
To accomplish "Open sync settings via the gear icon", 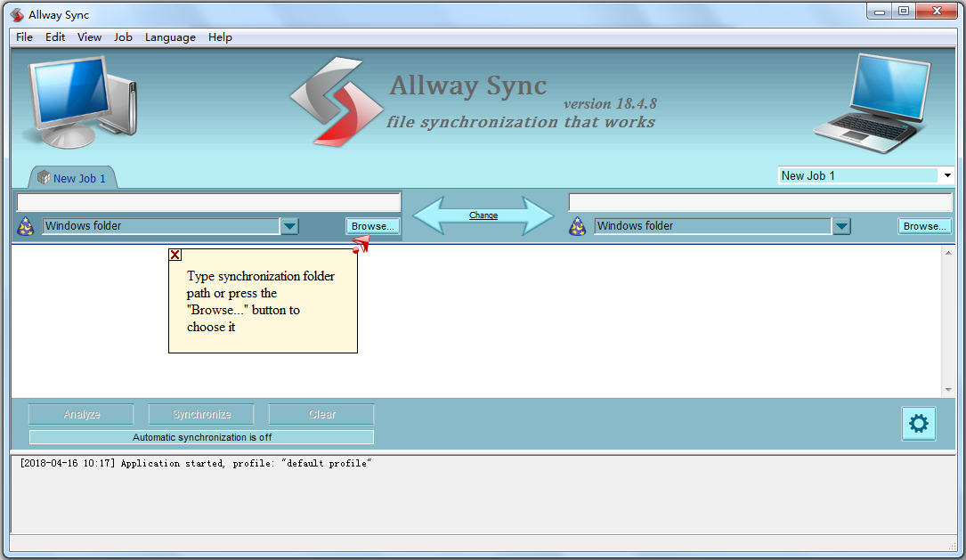I will [x=918, y=424].
